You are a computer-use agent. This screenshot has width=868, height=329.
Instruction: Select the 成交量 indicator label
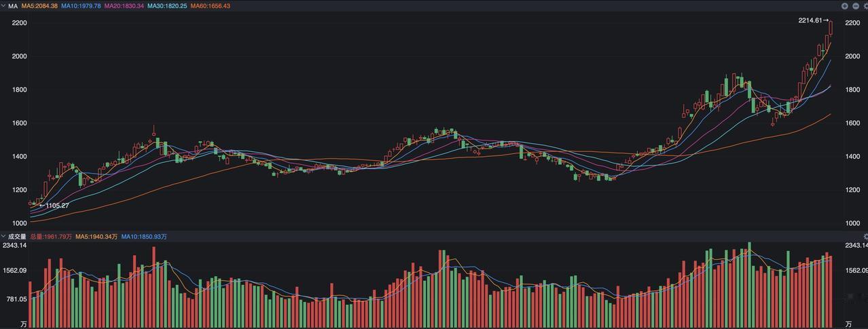point(17,237)
